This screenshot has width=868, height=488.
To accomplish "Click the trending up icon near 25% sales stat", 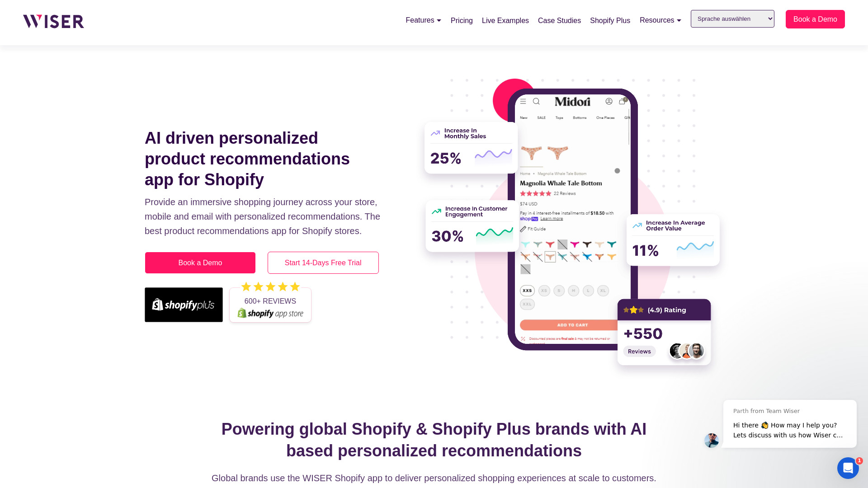I will click(436, 132).
